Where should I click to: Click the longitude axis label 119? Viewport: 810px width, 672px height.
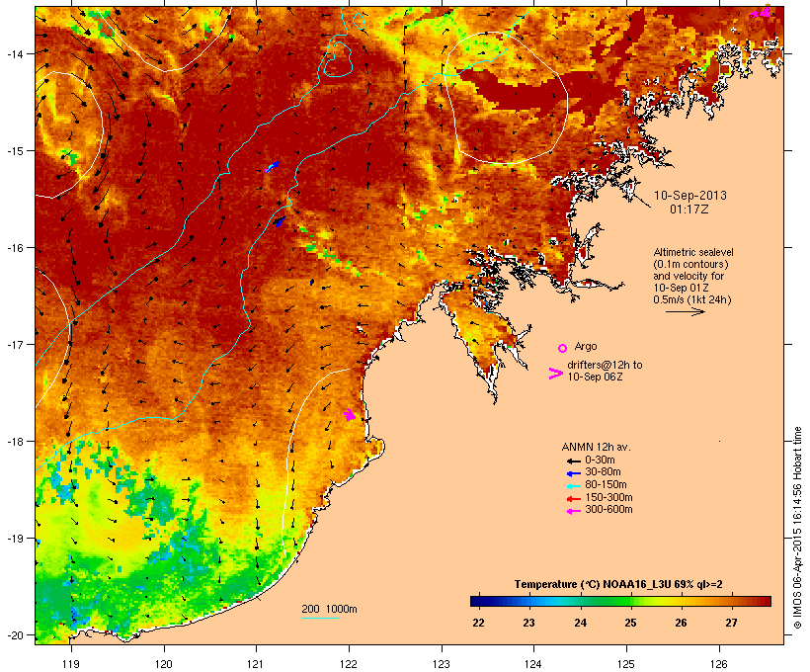click(x=71, y=664)
